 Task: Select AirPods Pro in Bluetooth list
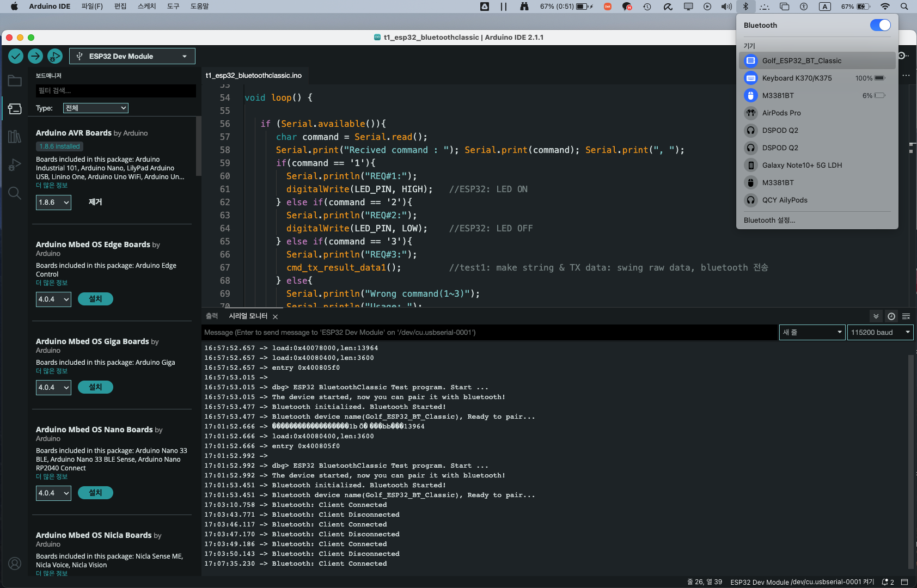pos(817,113)
